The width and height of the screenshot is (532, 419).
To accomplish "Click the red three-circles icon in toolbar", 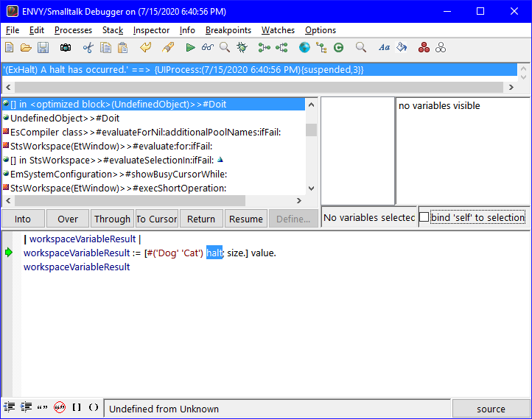I will [424, 48].
